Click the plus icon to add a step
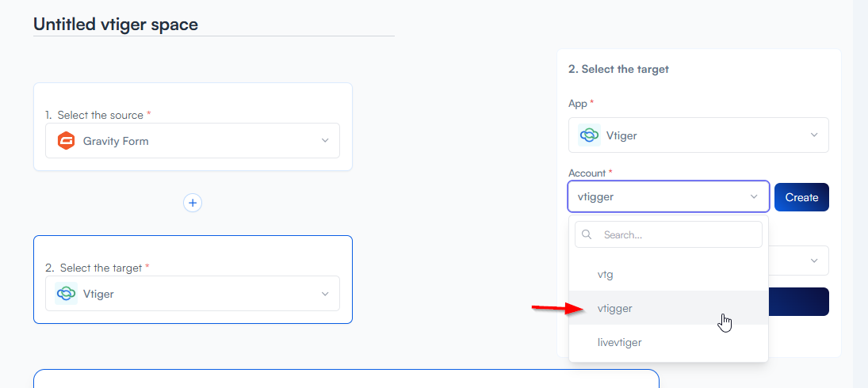The height and width of the screenshot is (388, 868). click(x=193, y=203)
